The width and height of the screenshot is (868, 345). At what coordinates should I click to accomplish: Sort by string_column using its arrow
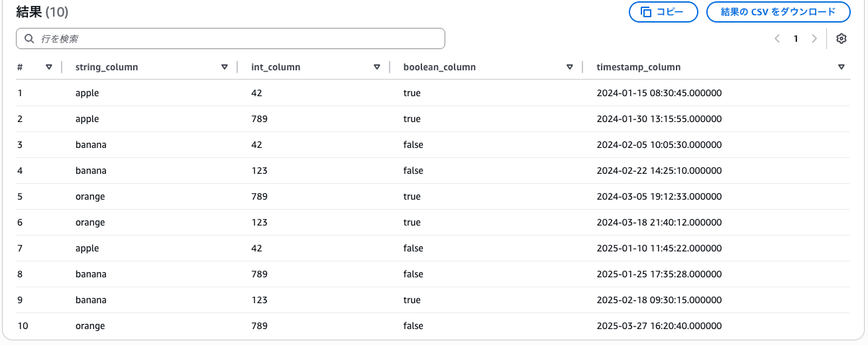tap(225, 67)
